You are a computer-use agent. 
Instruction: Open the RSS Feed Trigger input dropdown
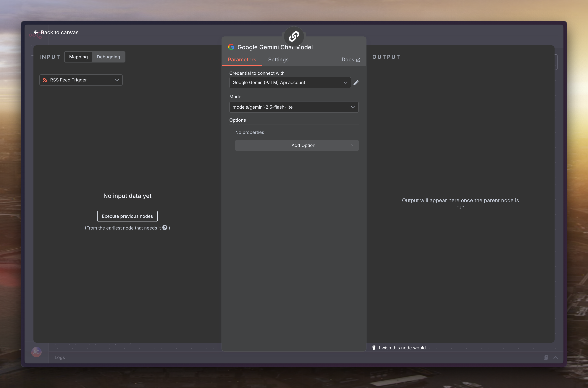(81, 80)
